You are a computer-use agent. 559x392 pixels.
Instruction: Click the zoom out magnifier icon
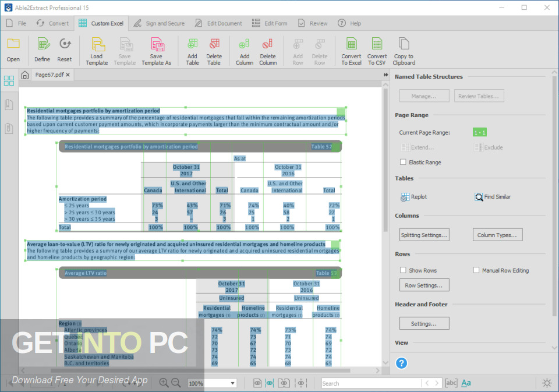click(176, 383)
